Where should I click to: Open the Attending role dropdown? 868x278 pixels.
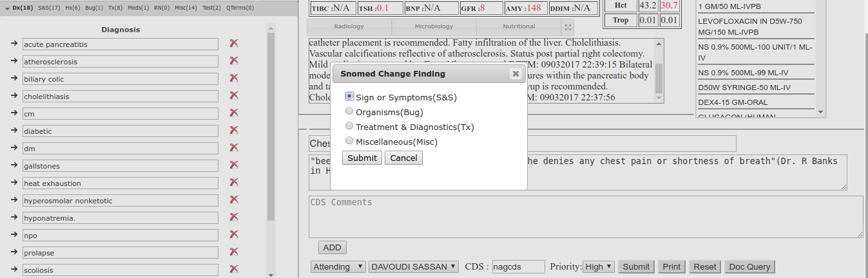(338, 266)
